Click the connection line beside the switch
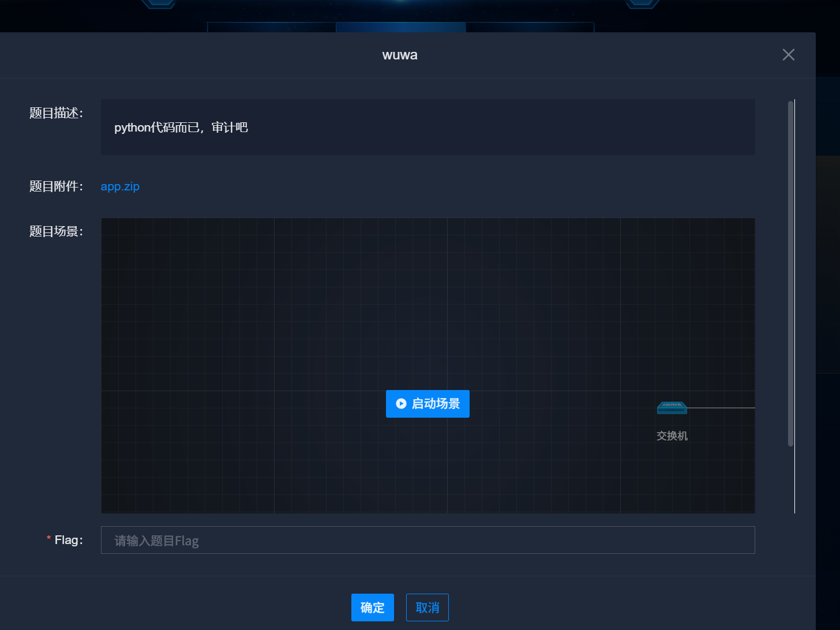Viewport: 840px width, 630px height. pos(721,408)
